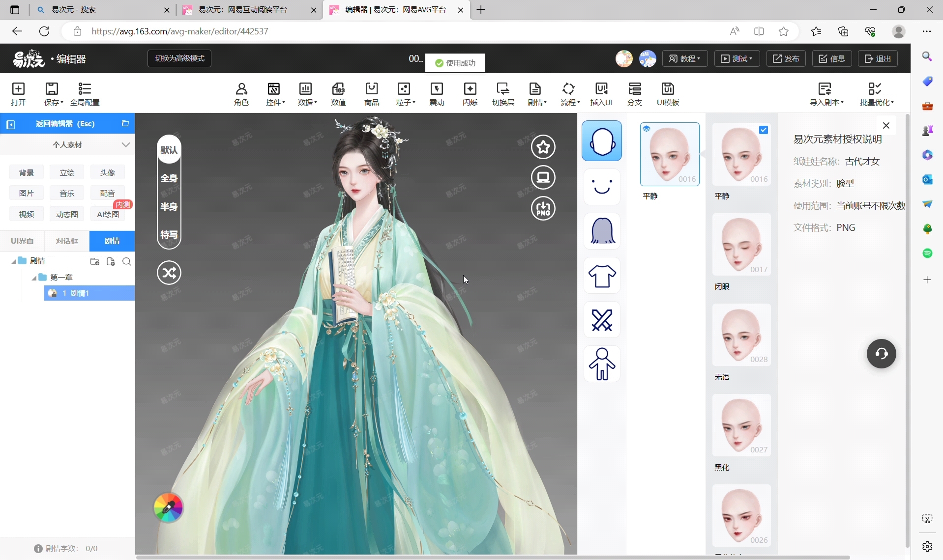943x560 pixels.
Task: Open the customer service headset button
Action: pyautogui.click(x=881, y=354)
